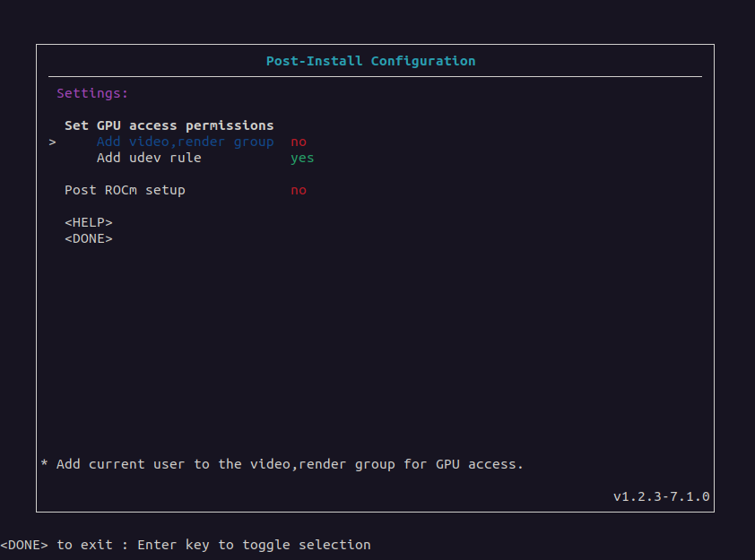
Task: Click <DONE> in the bottom footer hint
Action: [24, 545]
